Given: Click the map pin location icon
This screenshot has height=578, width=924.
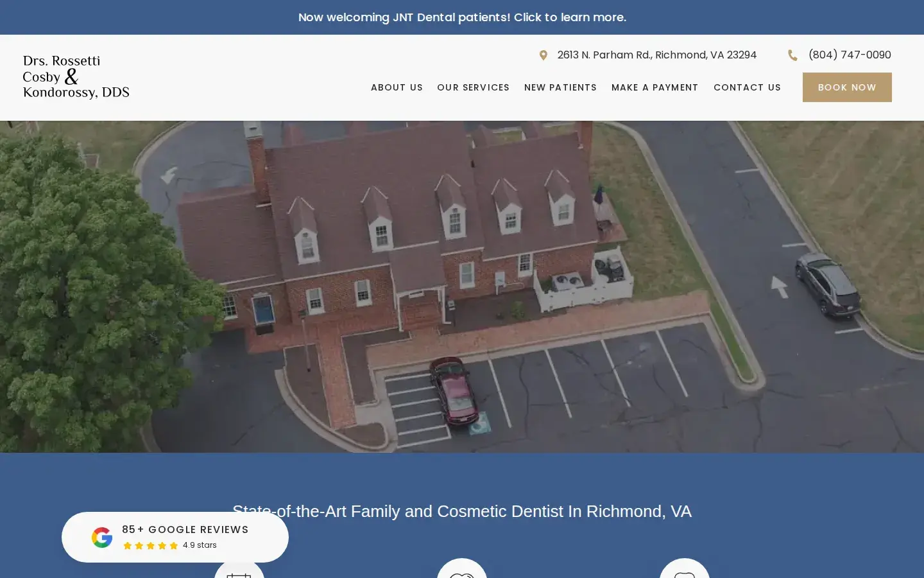Looking at the screenshot, I should tap(543, 55).
